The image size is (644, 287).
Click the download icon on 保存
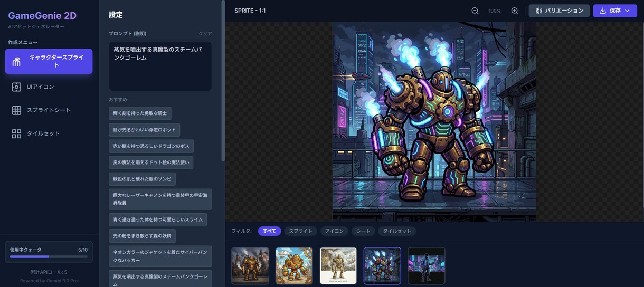point(602,11)
